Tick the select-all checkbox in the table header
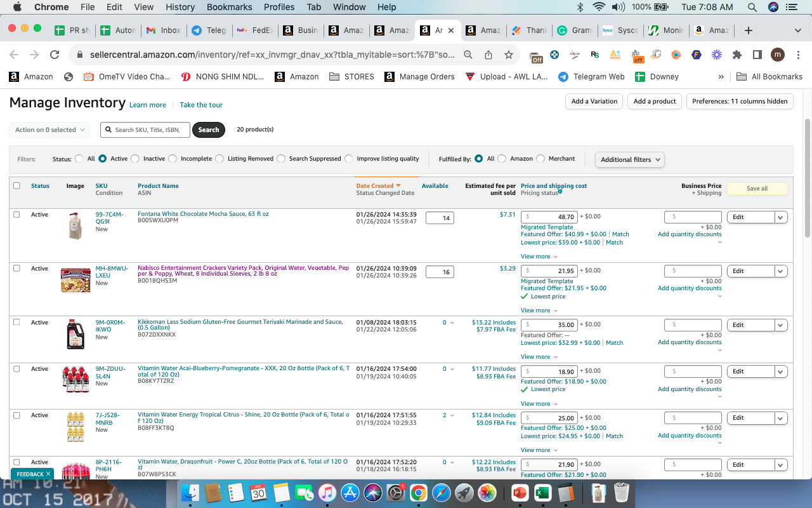Screen dimensions: 812x508 click(16, 185)
